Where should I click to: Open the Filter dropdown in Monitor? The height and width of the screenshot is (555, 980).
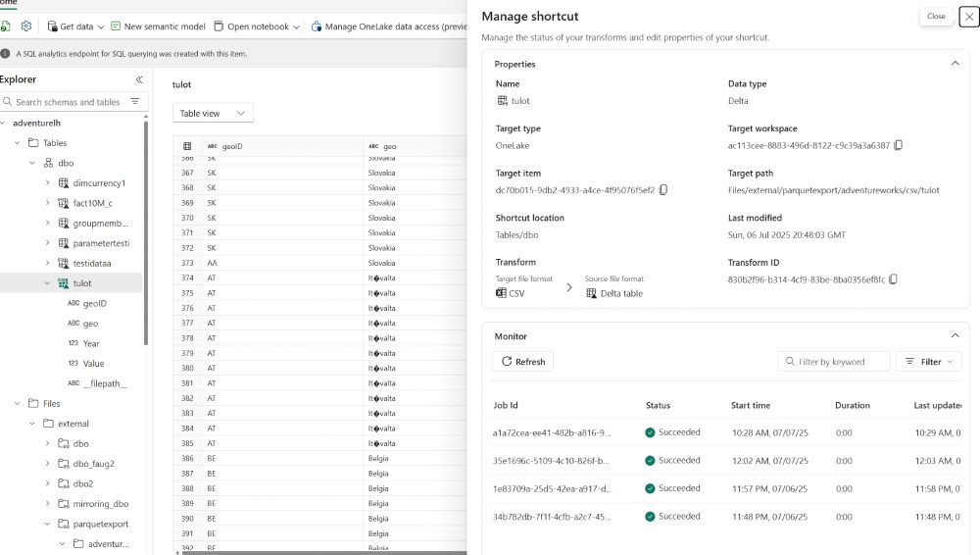(x=929, y=362)
